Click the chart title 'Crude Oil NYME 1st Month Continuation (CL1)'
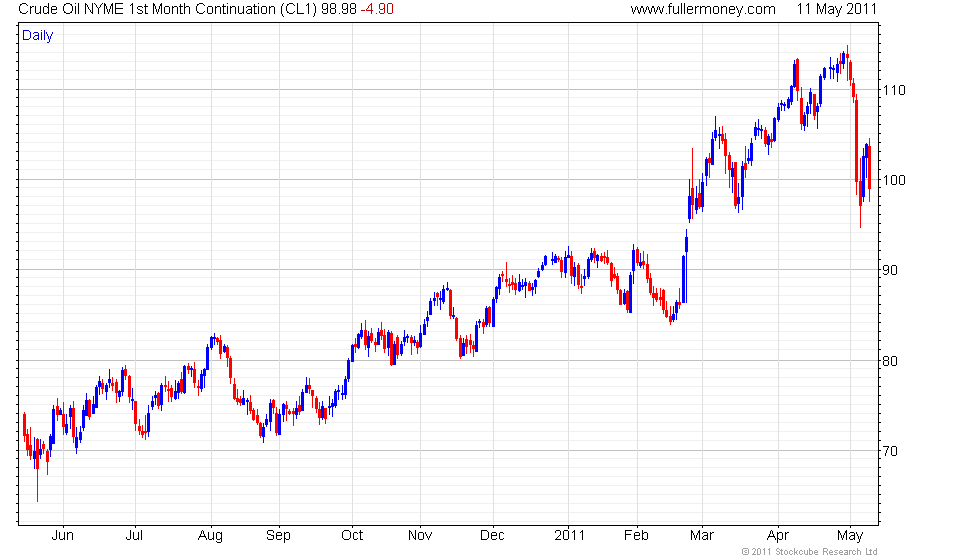Viewport: 960px width, 560px height. [167, 9]
